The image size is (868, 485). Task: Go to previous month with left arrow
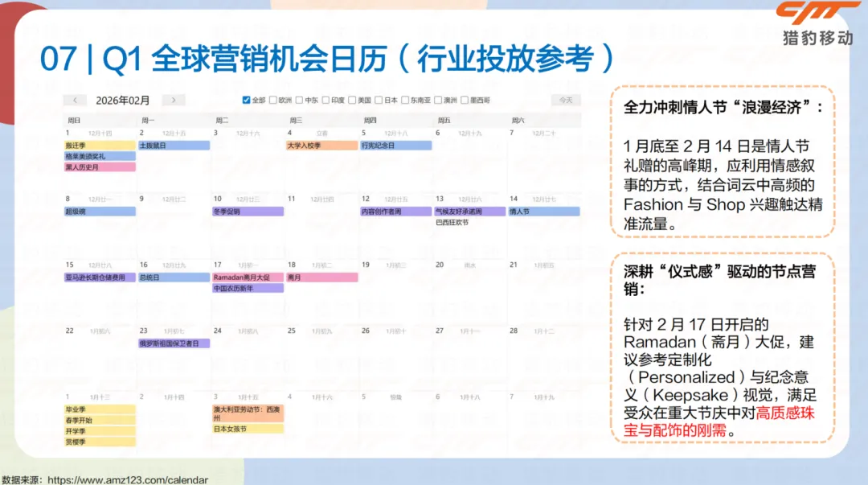pyautogui.click(x=75, y=101)
